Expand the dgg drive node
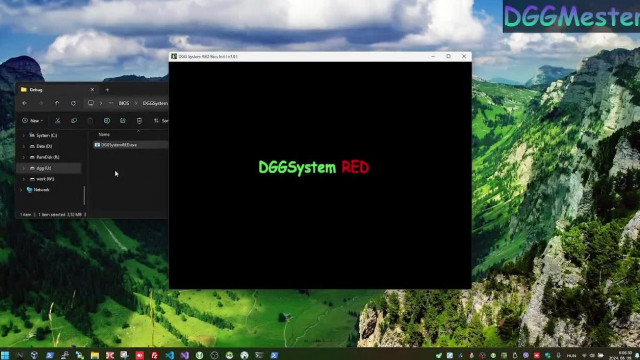640x360 pixels. [23, 168]
